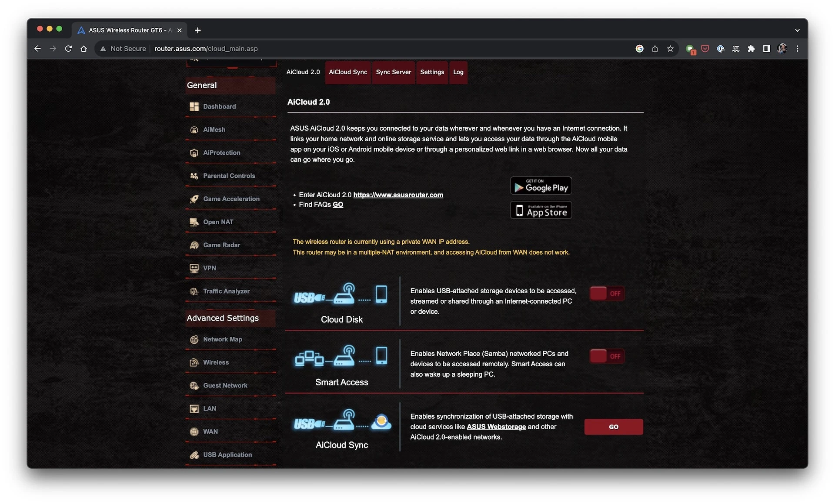
Task: Click the WAN globe icon
Action: click(194, 431)
